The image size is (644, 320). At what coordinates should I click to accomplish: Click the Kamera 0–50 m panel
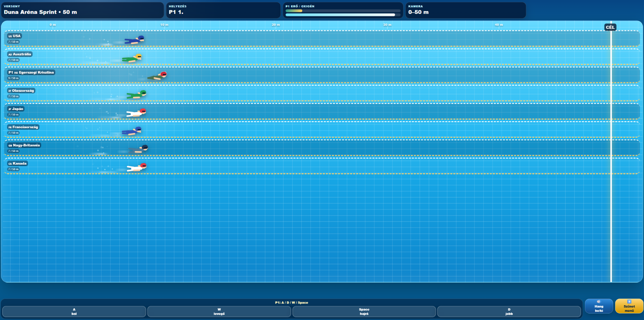pyautogui.click(x=466, y=10)
